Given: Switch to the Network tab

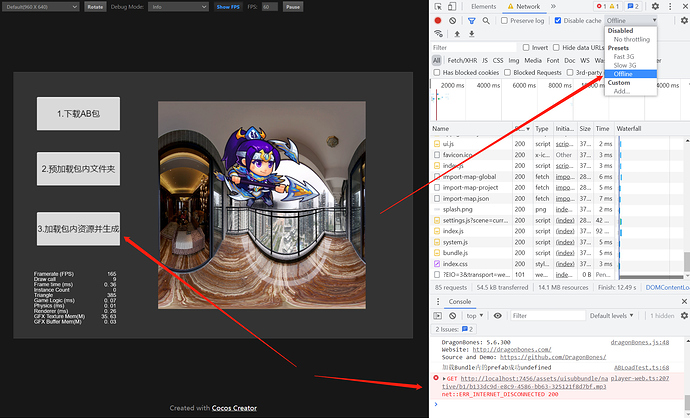Looking at the screenshot, I should (x=524, y=7).
